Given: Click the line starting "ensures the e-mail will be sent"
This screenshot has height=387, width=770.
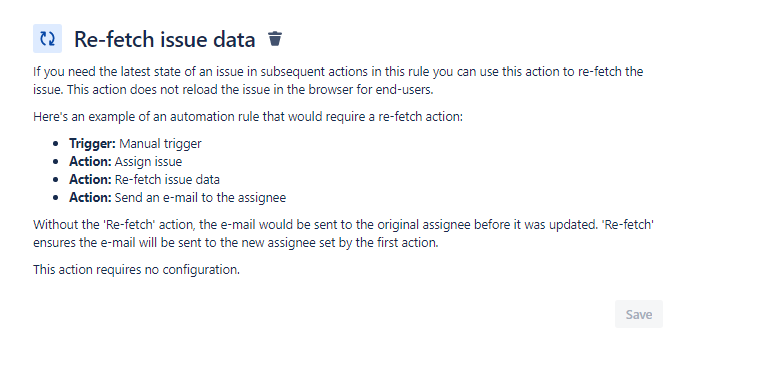Looking at the screenshot, I should tap(236, 243).
